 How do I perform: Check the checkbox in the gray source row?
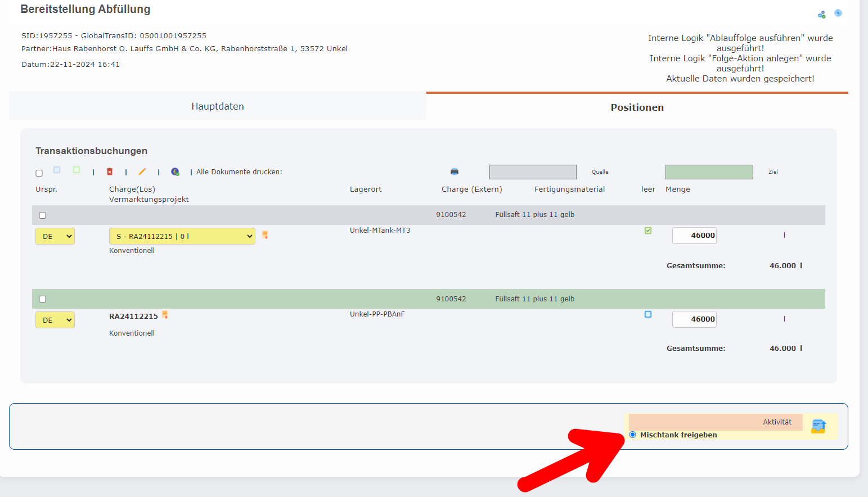43,215
